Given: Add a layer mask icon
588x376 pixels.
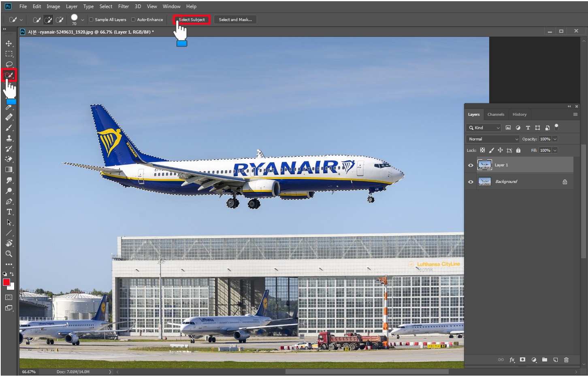Looking at the screenshot, I should [x=523, y=359].
